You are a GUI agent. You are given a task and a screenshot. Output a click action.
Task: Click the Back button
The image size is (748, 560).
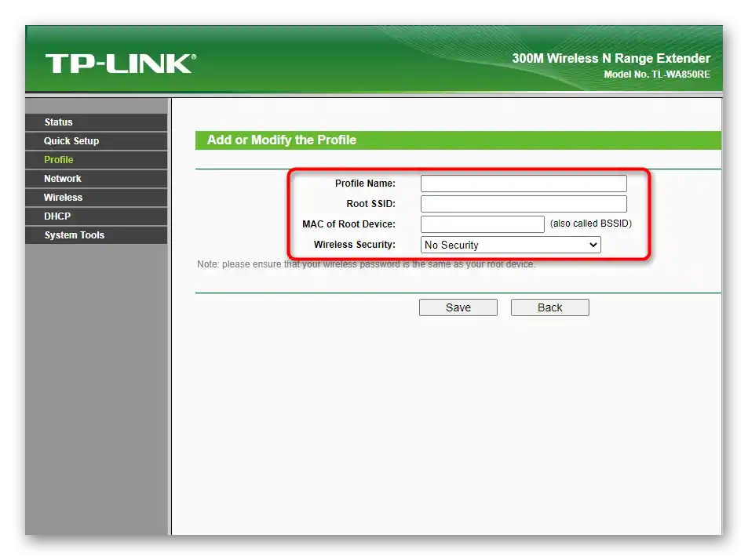(x=549, y=307)
